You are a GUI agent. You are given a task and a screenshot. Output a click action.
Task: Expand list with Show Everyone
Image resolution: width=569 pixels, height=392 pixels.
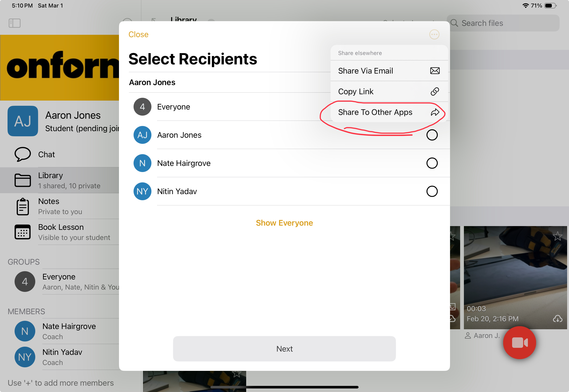284,223
